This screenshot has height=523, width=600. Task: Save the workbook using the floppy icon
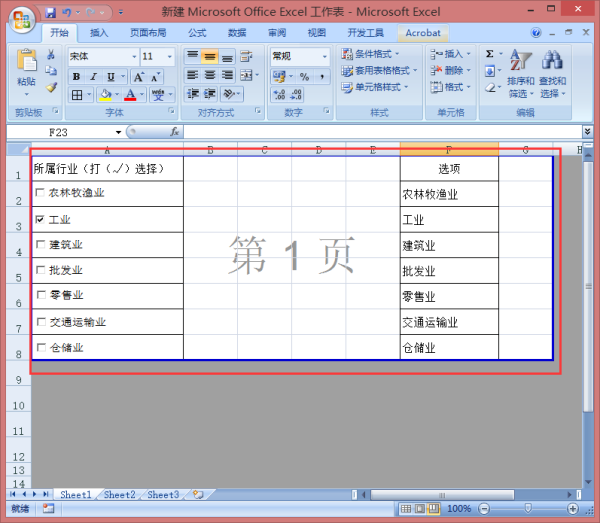[x=51, y=13]
